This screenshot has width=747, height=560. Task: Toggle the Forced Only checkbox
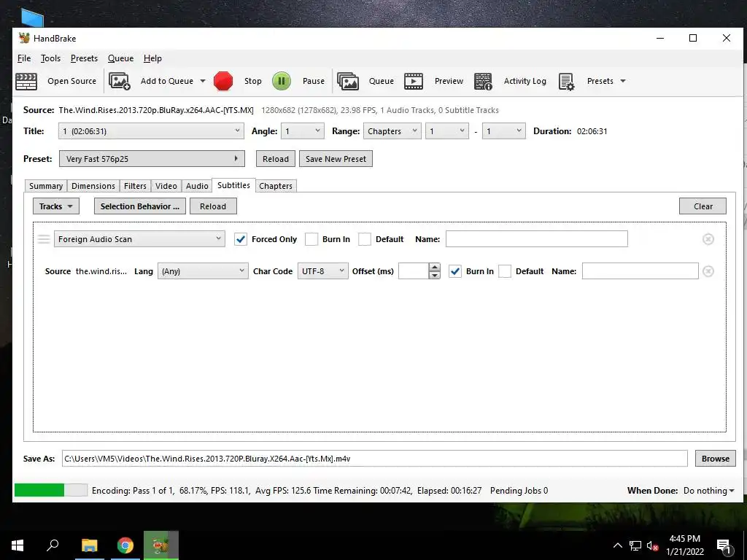tap(241, 239)
